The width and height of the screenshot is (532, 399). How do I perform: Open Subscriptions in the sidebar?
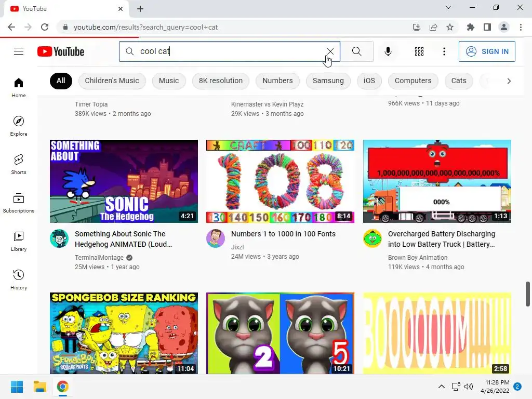(x=19, y=203)
